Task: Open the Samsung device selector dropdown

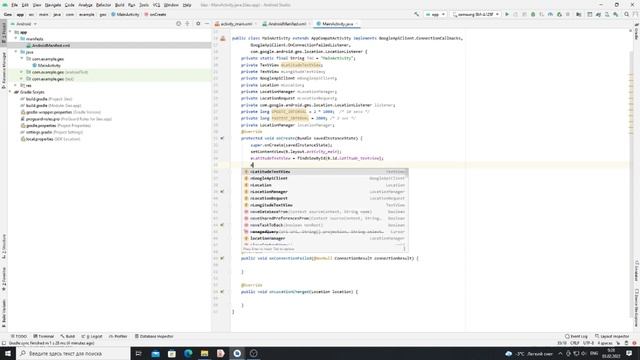Action: pos(476,14)
